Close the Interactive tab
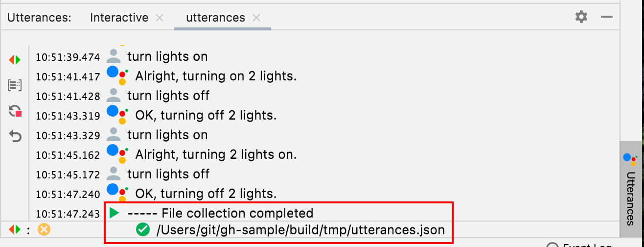The image size is (644, 247). [x=160, y=18]
